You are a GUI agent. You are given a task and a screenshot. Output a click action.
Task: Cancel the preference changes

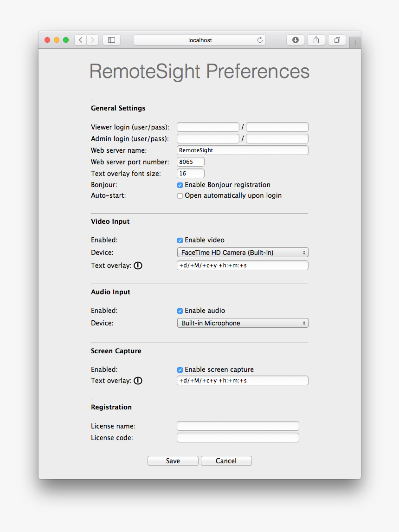click(x=226, y=461)
